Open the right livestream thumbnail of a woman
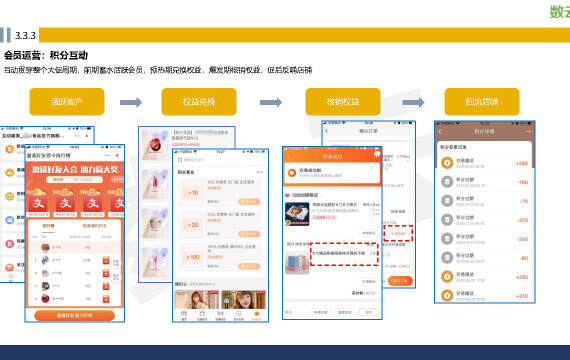The width and height of the screenshot is (570, 360). coord(244,299)
